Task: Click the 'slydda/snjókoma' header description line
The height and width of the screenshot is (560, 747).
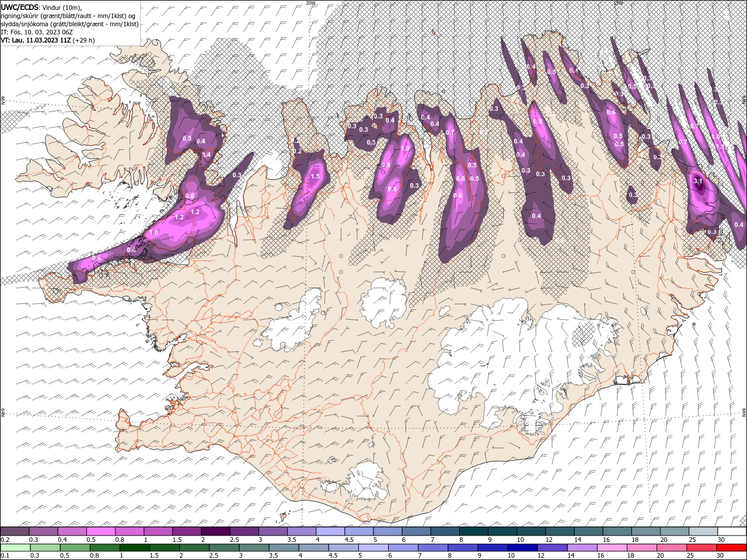Action: (x=70, y=24)
